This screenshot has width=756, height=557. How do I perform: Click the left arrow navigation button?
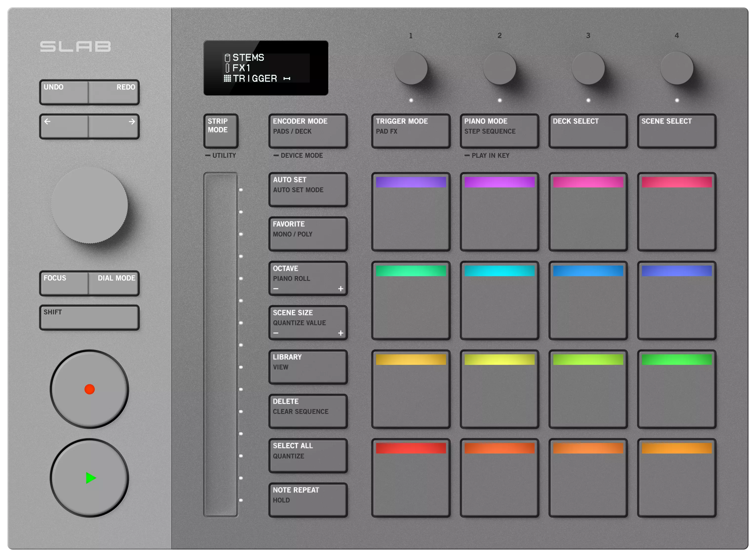64,126
